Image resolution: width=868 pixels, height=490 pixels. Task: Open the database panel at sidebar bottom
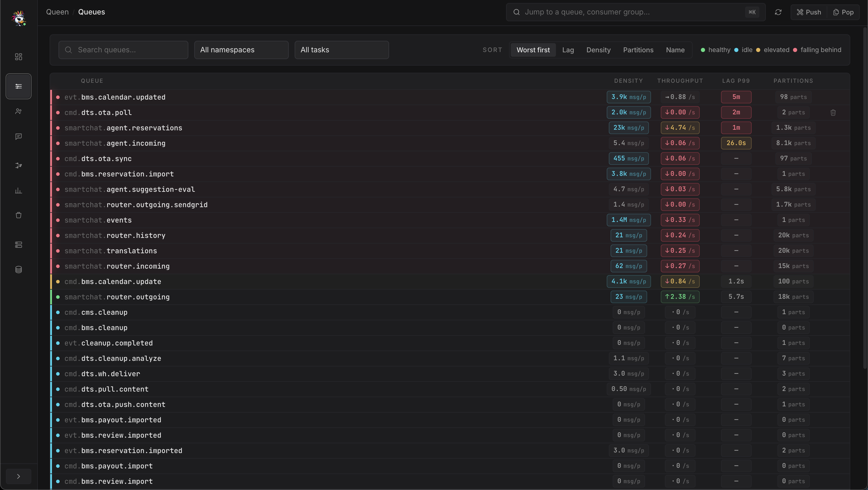click(19, 269)
